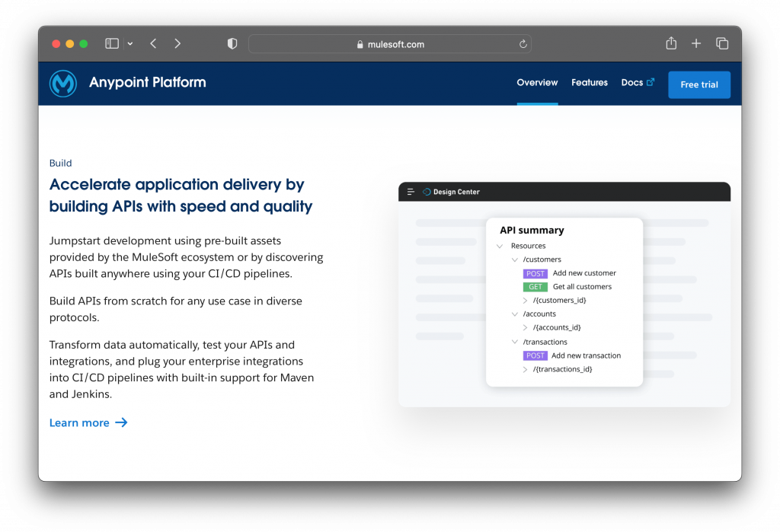Open the sidebar dropdown arrow
Screen dimensions: 780x532
(130, 43)
